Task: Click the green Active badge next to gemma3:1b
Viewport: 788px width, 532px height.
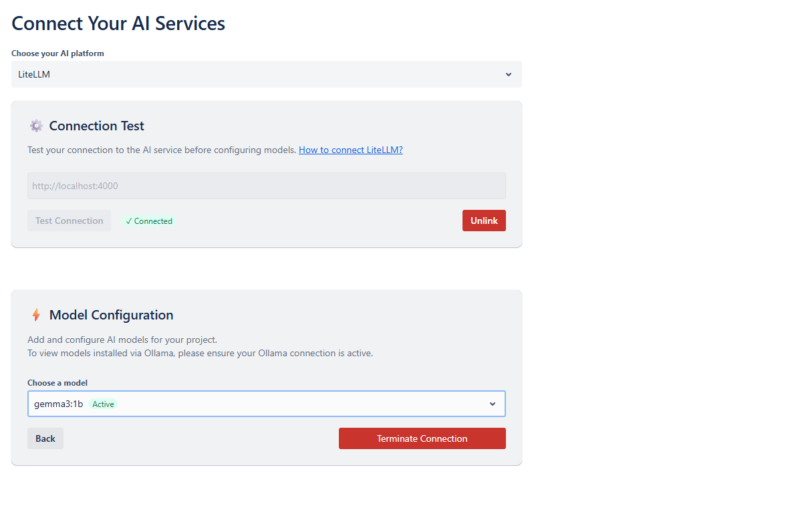Action: pyautogui.click(x=103, y=404)
